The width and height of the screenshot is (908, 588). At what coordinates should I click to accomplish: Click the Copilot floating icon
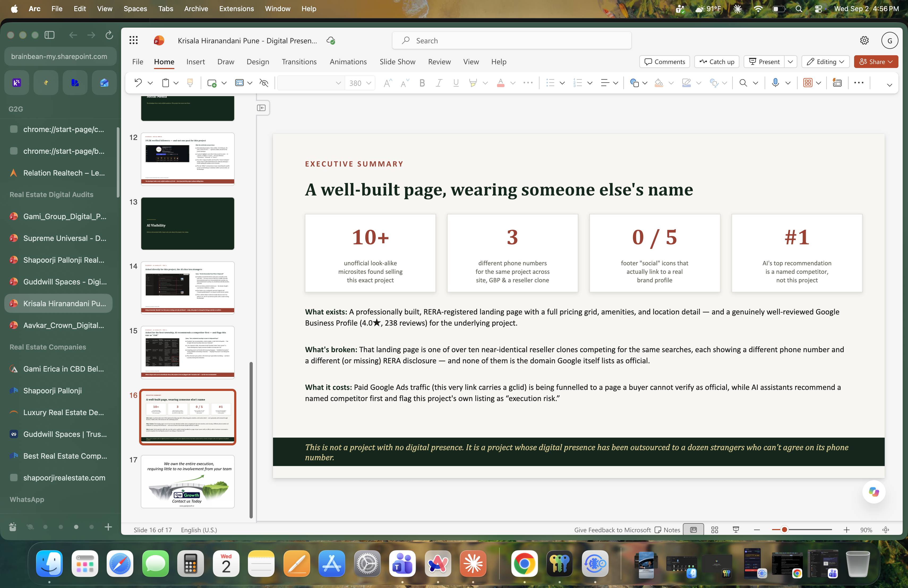pos(874,492)
